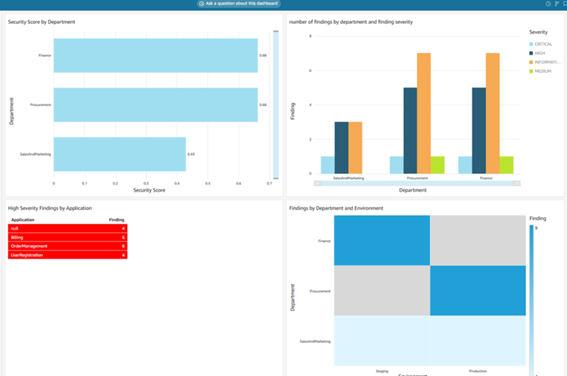Click the Procurement–Staging gray heatmap cell
Viewport: 567px width, 376px height.
[382, 291]
